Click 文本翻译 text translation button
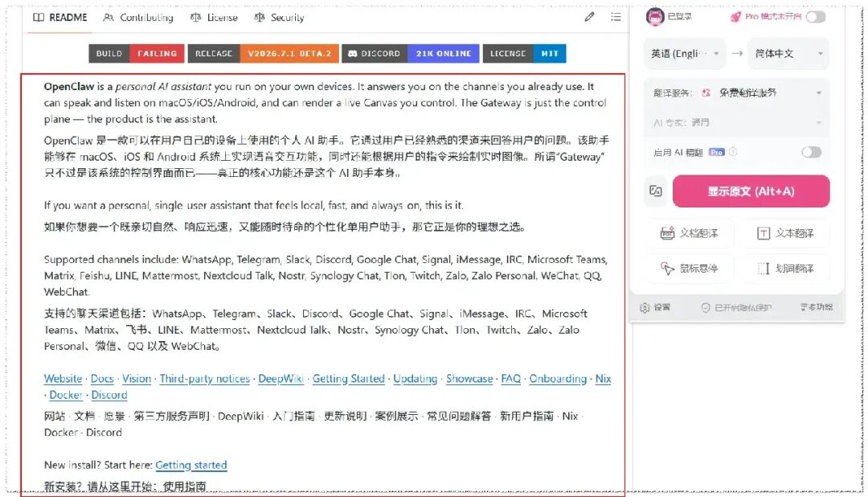The image size is (868, 497). (785, 233)
